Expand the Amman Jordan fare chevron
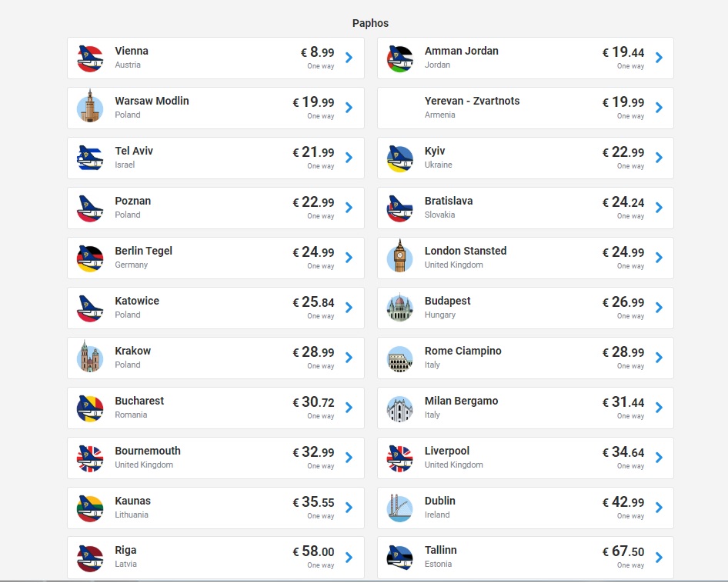The image size is (728, 583). click(x=659, y=58)
